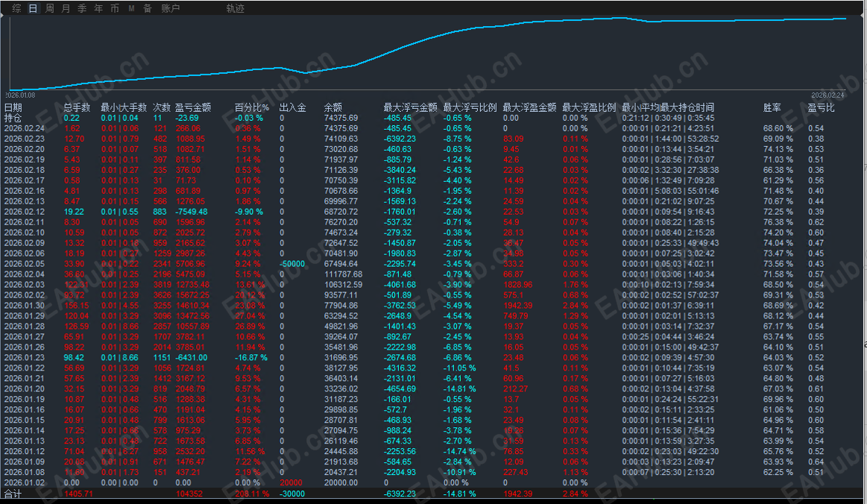Screen dimensions: 867x504
Task: Click the 日期 column header
Action: tap(13, 107)
